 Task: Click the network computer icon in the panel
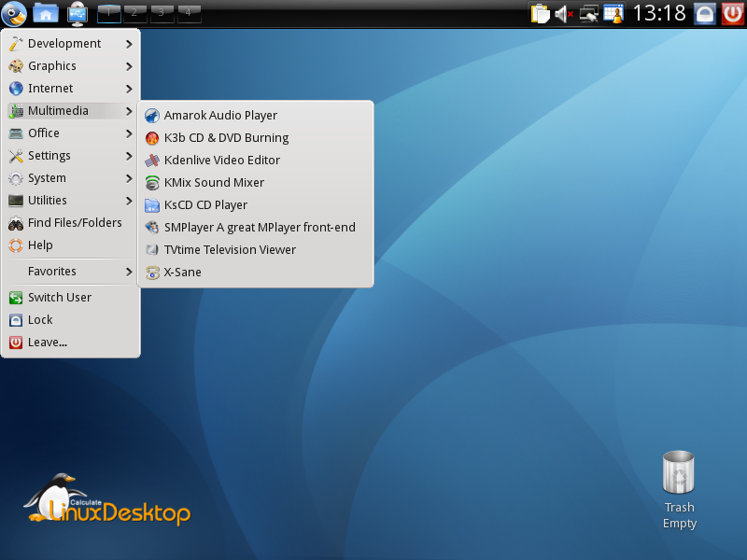[x=78, y=14]
